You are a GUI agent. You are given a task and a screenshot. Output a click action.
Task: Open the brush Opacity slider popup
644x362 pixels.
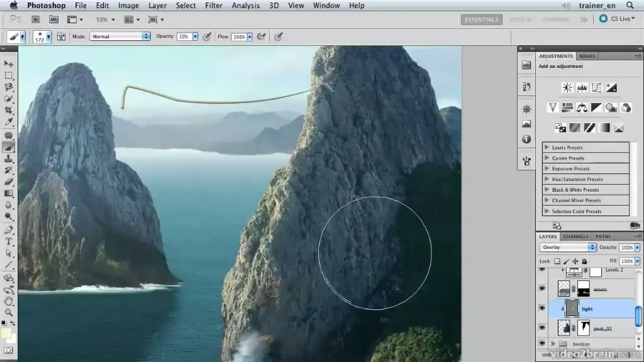[195, 36]
